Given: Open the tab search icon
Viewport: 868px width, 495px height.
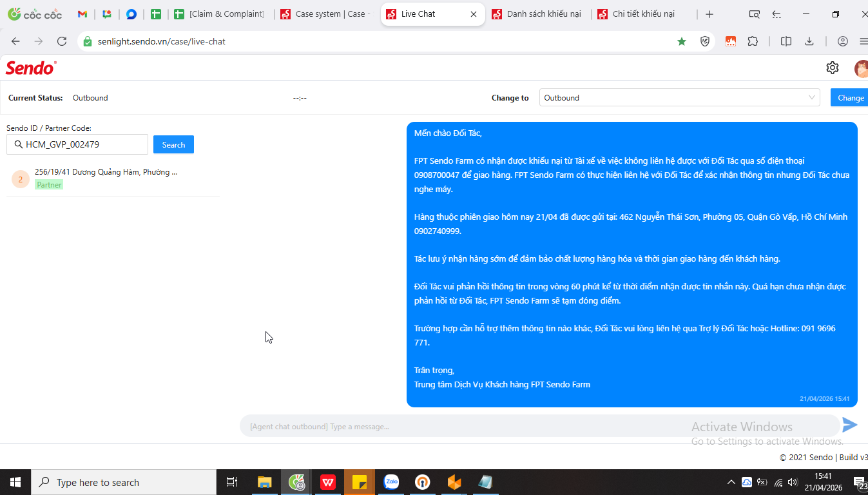Looking at the screenshot, I should click(755, 14).
